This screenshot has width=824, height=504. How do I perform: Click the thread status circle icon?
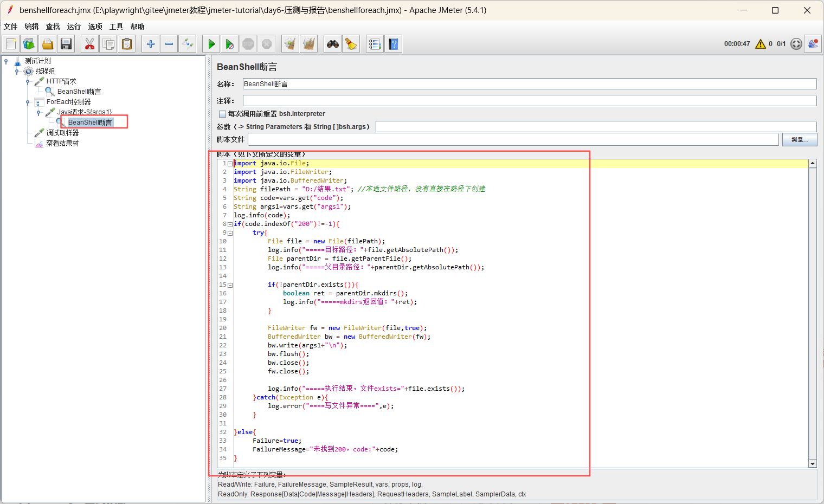pyautogui.click(x=796, y=44)
